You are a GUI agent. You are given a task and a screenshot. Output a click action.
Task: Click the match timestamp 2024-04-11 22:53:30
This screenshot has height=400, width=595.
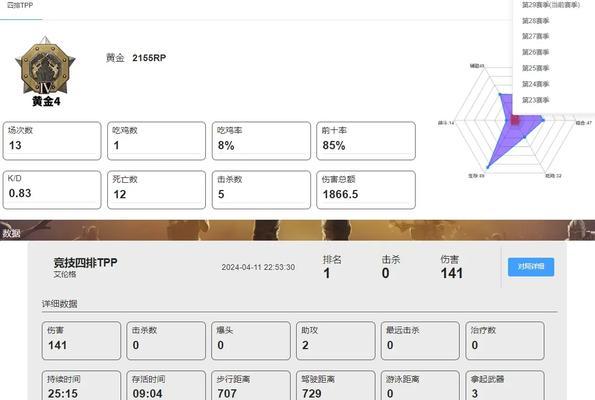tap(258, 267)
